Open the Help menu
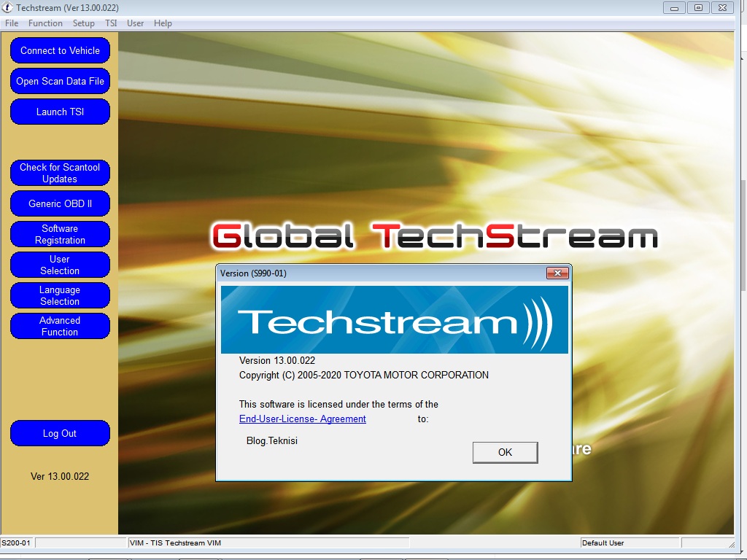747x560 pixels. tap(163, 23)
